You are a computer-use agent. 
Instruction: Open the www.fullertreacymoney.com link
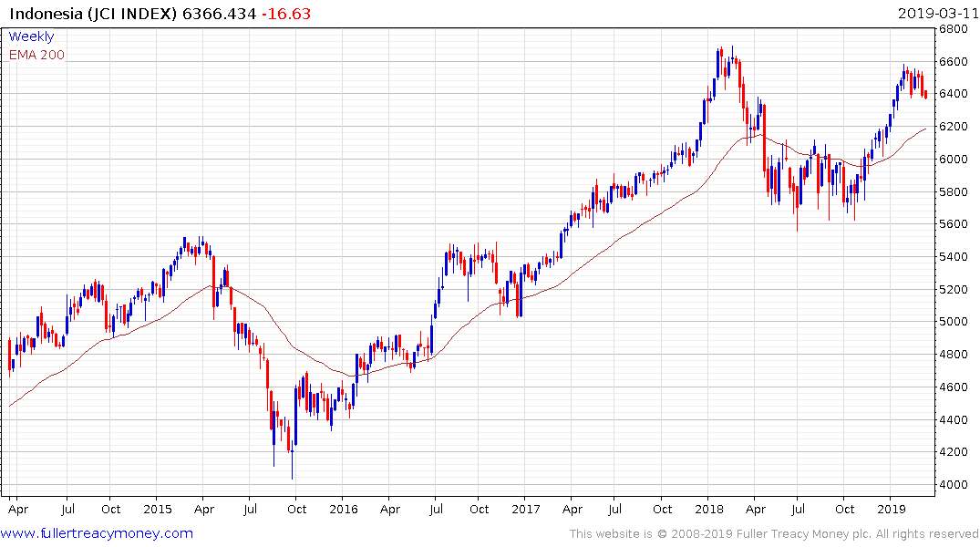tap(97, 534)
